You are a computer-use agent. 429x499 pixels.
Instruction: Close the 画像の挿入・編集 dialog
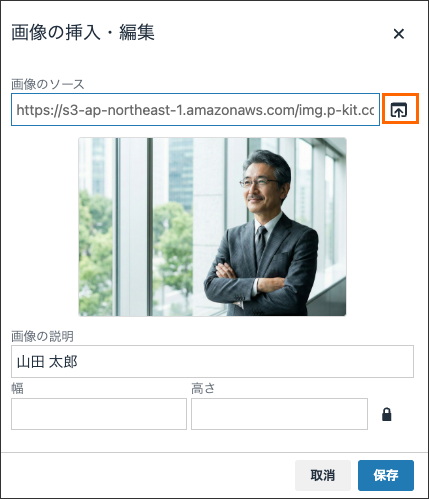coord(399,34)
